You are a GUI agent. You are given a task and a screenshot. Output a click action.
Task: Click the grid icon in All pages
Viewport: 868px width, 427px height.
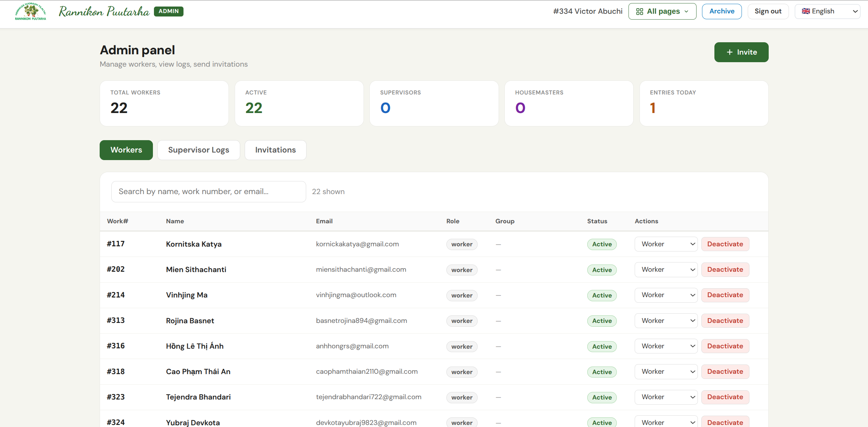[x=639, y=11]
